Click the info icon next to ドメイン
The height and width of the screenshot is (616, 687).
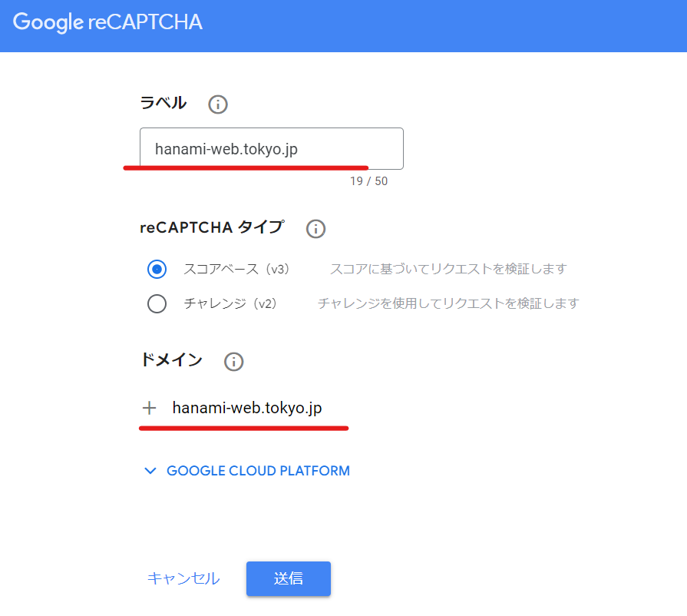coord(233,362)
